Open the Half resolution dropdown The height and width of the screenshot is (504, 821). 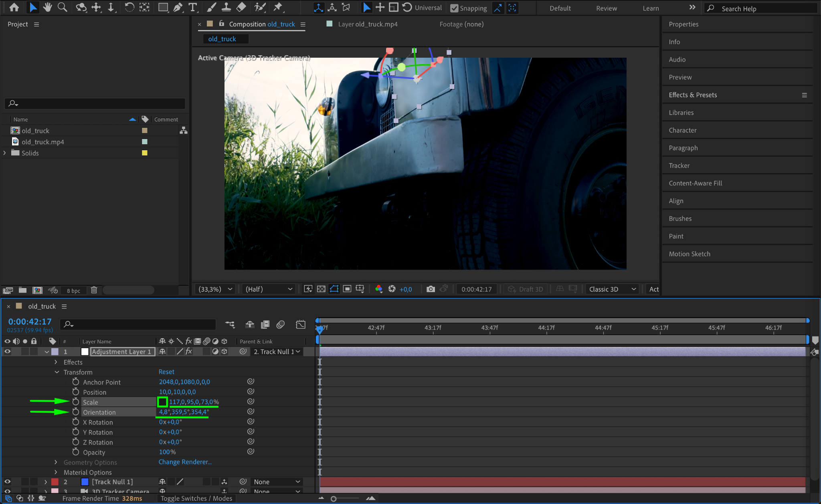[269, 289]
